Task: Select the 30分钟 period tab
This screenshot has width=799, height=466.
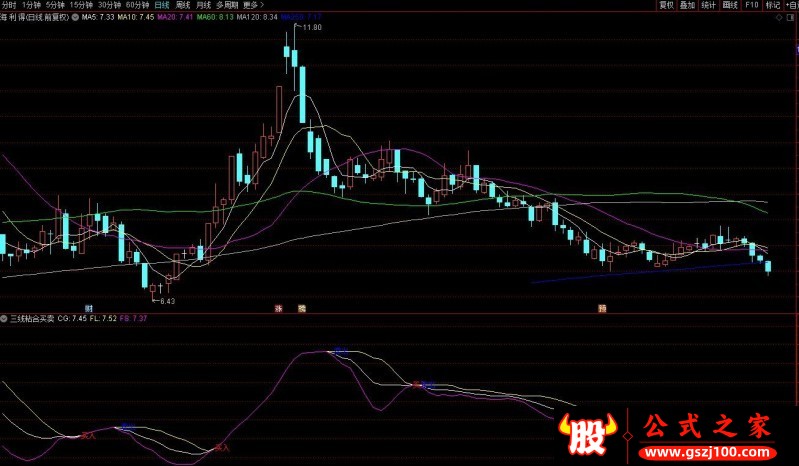Action: point(109,5)
